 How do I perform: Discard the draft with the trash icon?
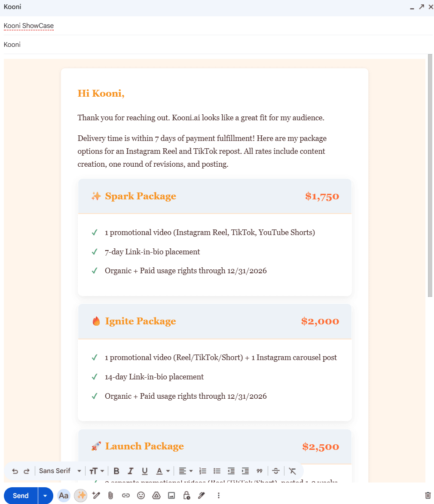tap(428, 495)
